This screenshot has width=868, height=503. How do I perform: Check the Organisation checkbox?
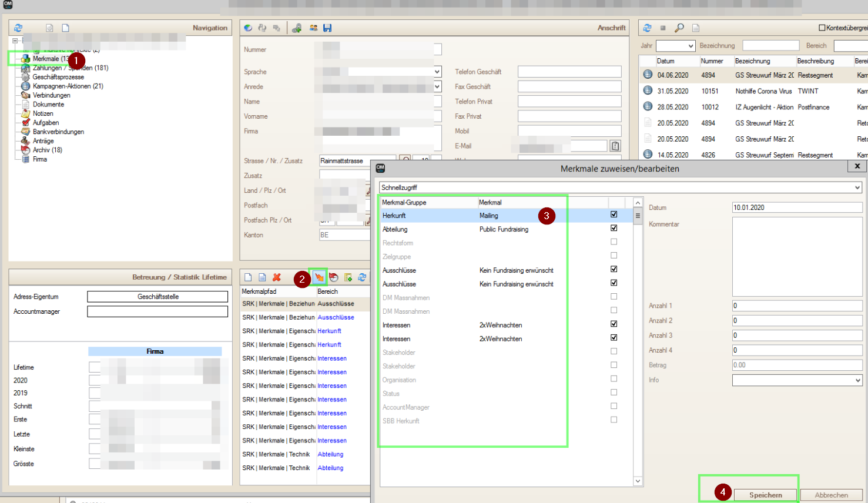click(x=614, y=378)
